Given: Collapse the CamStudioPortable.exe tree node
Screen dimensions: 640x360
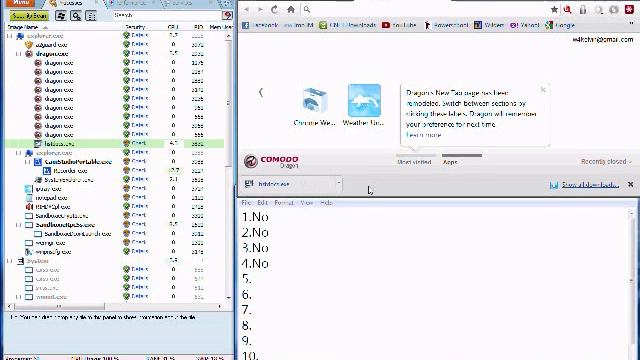Looking at the screenshot, I should tap(27, 162).
